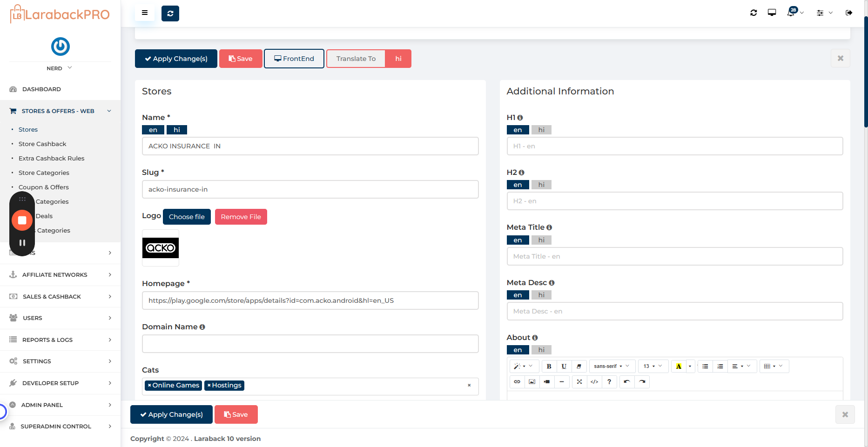Screen dimensions: 868x447
Task: Open the Settings menu
Action: (x=61, y=361)
